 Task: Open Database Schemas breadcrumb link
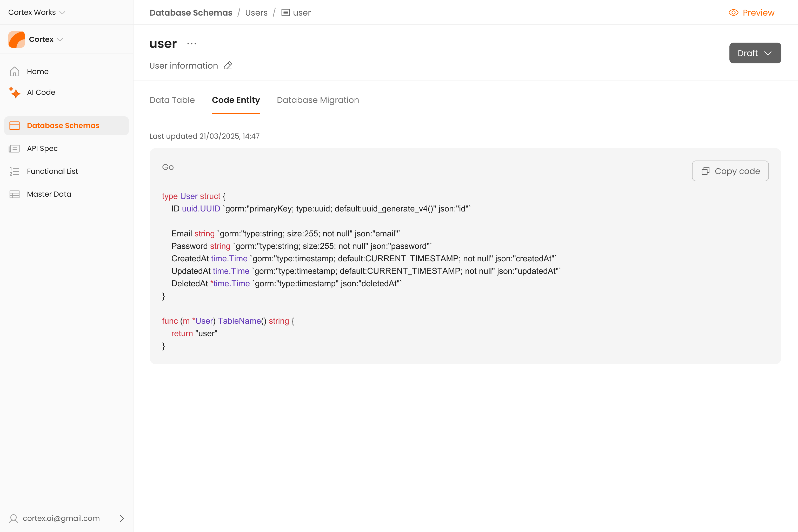[191, 12]
